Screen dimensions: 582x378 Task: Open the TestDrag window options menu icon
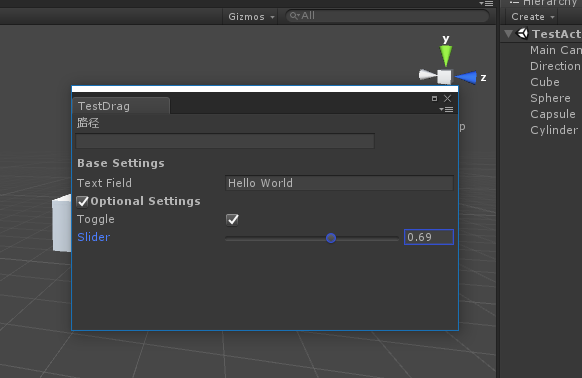pos(446,110)
